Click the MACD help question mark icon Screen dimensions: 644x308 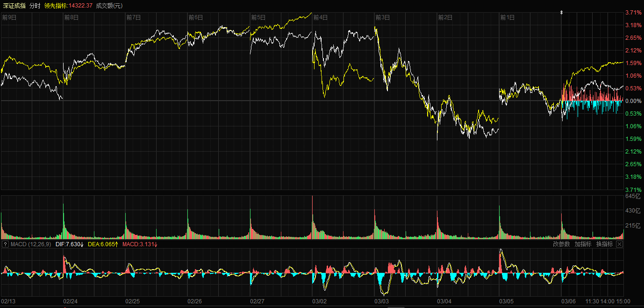click(5, 244)
